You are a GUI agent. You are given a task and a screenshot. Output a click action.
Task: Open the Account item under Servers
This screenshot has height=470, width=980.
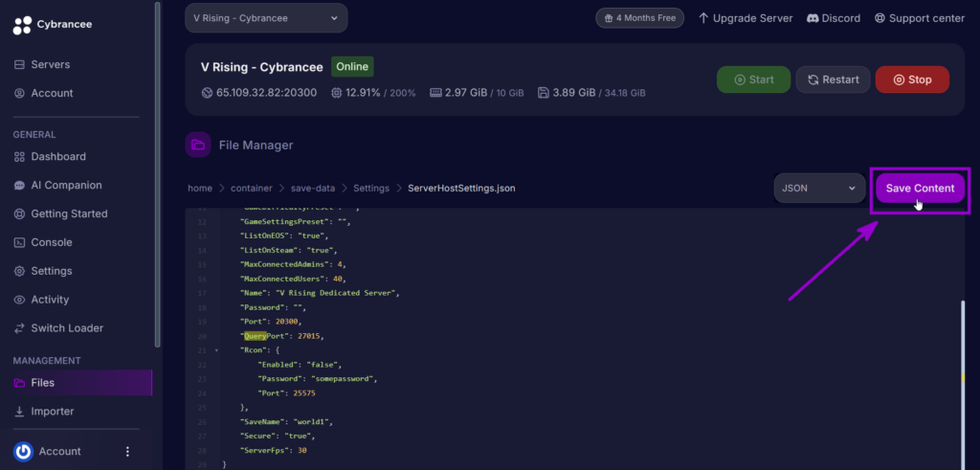point(44,93)
